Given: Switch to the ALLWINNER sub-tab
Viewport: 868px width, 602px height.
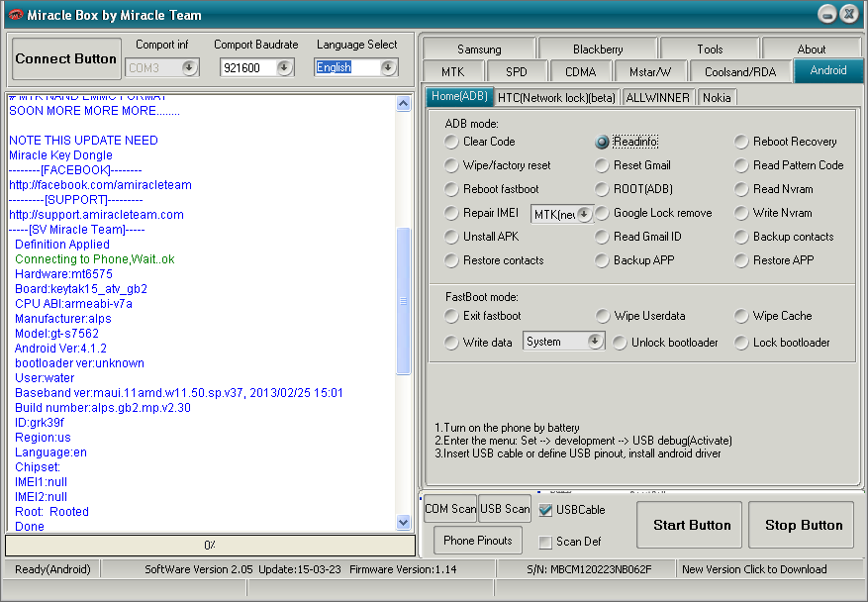Looking at the screenshot, I should [657, 98].
